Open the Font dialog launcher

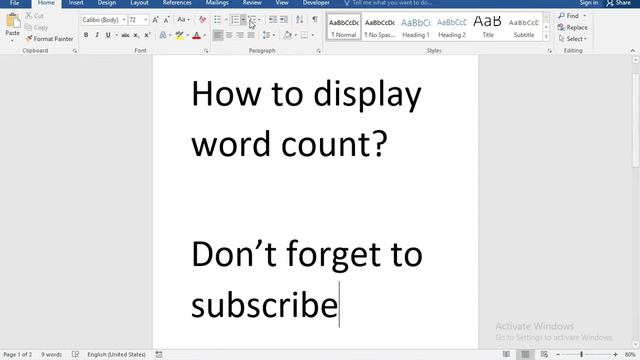point(206,51)
